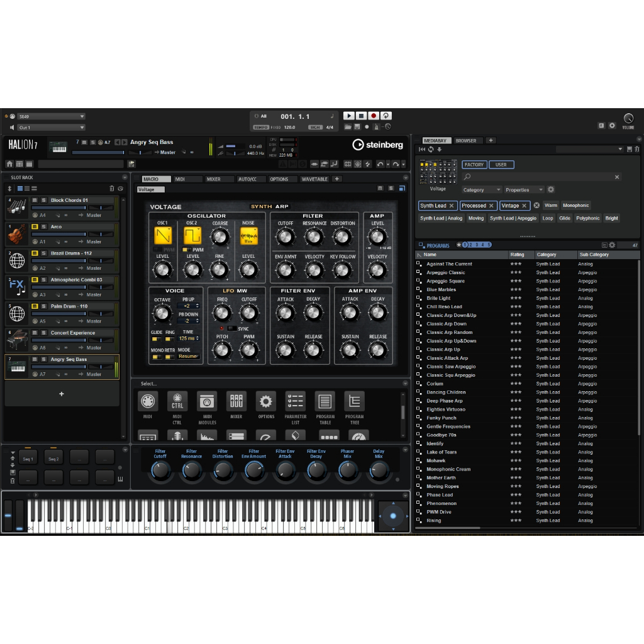Toggle the LFO Sync switch
Image resolution: width=644 pixels, height=644 pixels.
[231, 328]
